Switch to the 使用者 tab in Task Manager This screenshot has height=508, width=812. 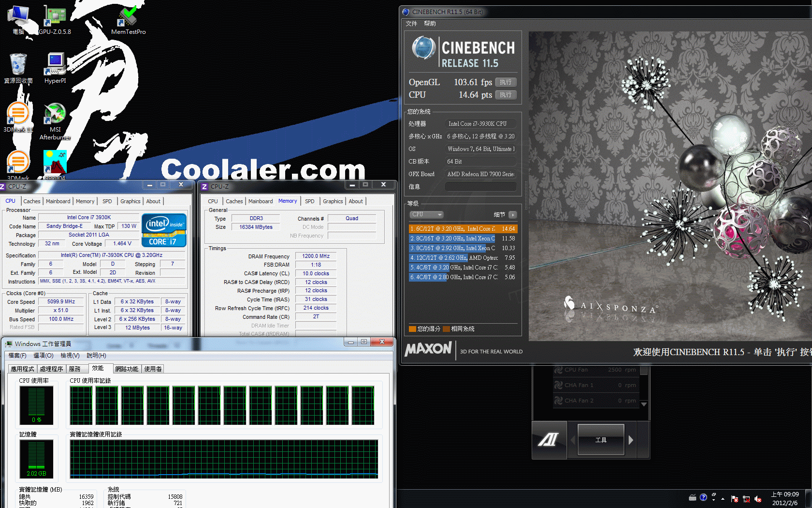(153, 369)
